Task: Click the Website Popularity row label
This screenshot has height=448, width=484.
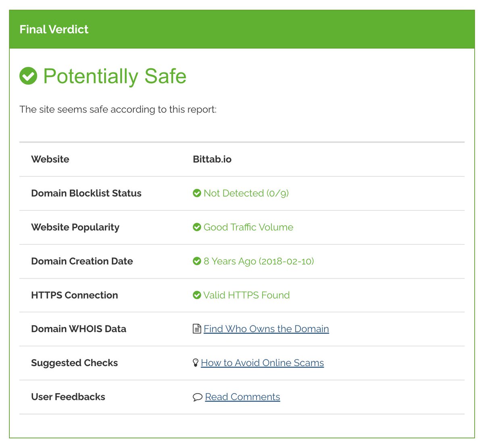Action: 75,227
